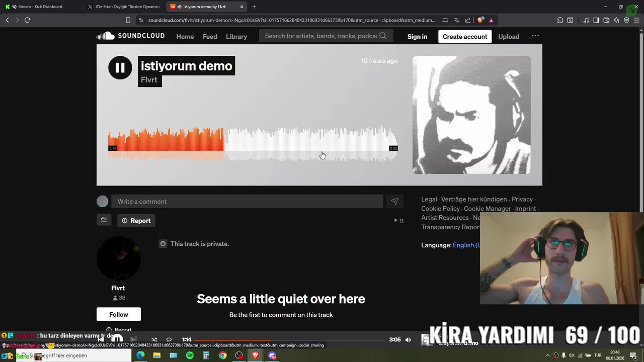Switch to the X Boston Dynamics tab
The height and width of the screenshot is (362, 644).
tap(124, 7)
